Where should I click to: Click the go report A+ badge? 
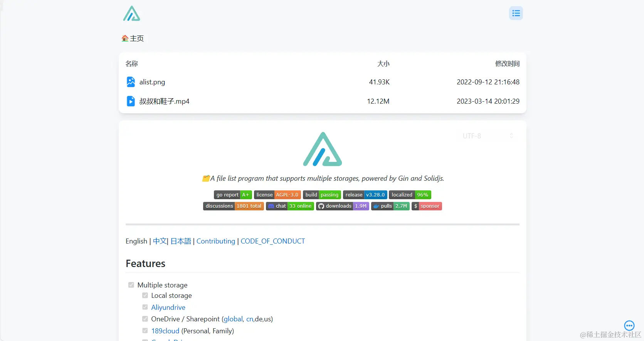click(233, 195)
